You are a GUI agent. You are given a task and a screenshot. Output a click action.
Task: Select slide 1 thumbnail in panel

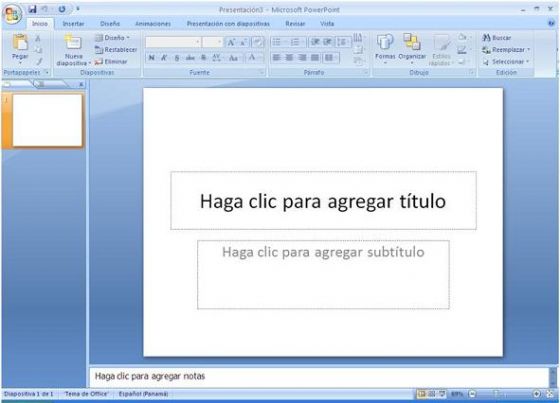tap(47, 120)
